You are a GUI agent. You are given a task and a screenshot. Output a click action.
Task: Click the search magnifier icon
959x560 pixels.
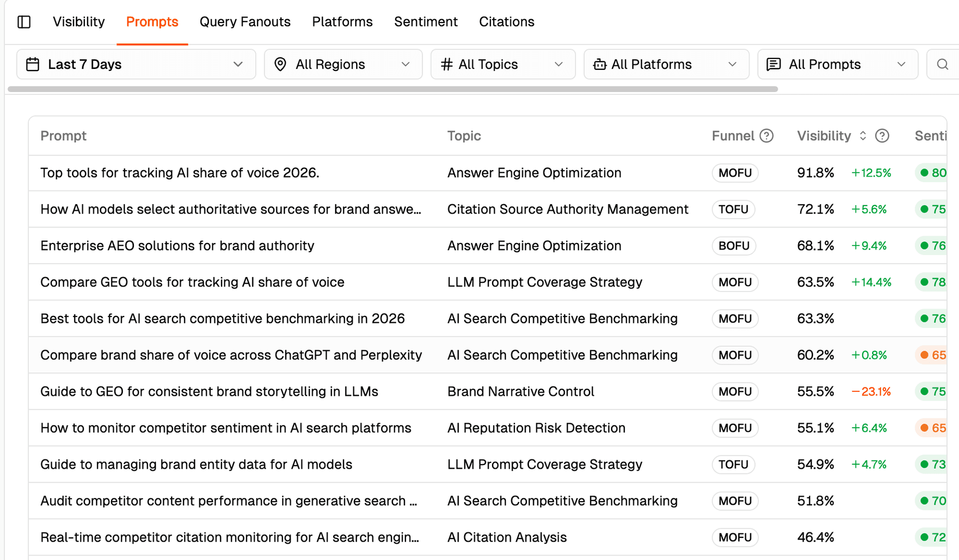click(943, 64)
